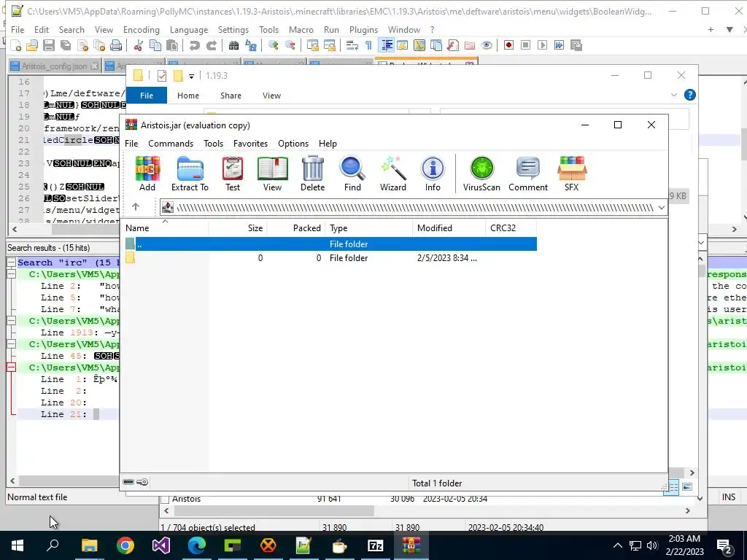Show archive Info in WinRAR
Screen dimensions: 747x560
click(433, 174)
